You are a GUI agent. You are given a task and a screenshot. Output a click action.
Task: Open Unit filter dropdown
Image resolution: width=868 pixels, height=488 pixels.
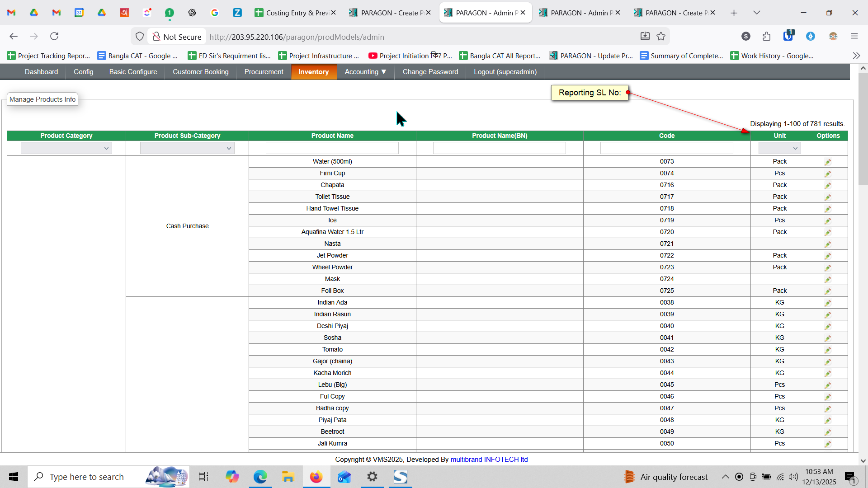779,148
